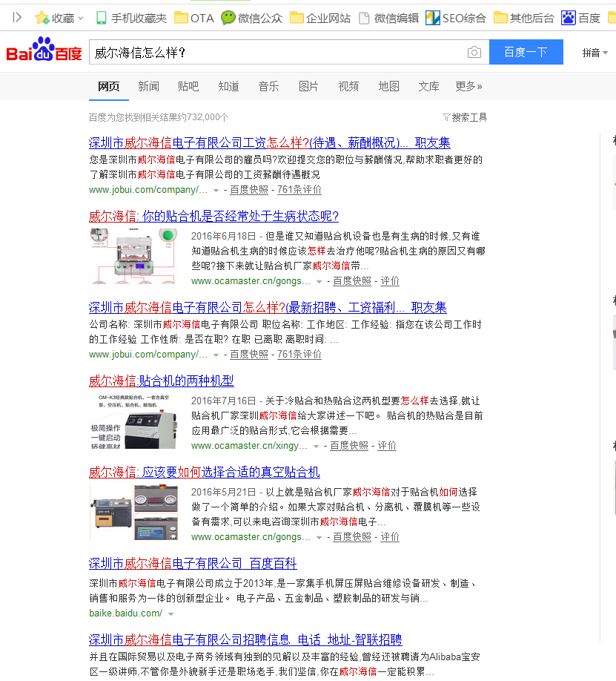Open SEO综合 bookmark
Viewport: 616px width, 681px height.
point(455,18)
